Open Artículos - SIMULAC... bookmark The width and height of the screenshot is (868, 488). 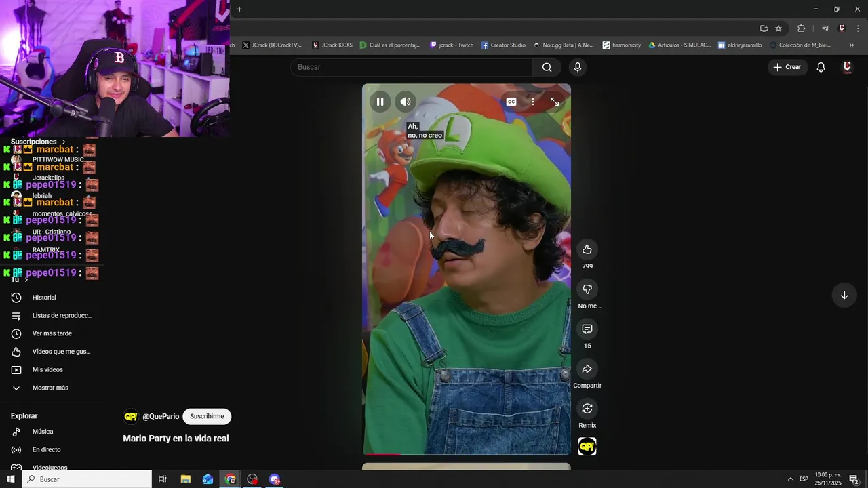(679, 45)
